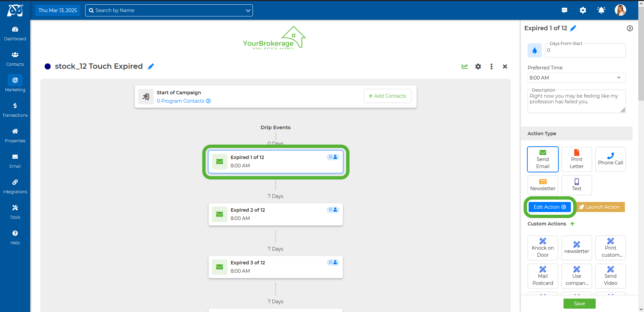Click the dark blue campaign color dot
Screen dimensions: 644x312
(48, 66)
